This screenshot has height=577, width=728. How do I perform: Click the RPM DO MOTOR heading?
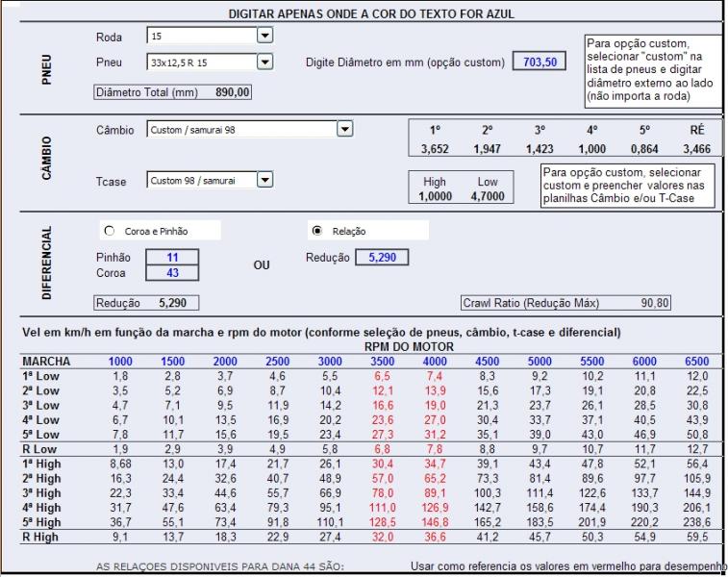[x=409, y=347]
